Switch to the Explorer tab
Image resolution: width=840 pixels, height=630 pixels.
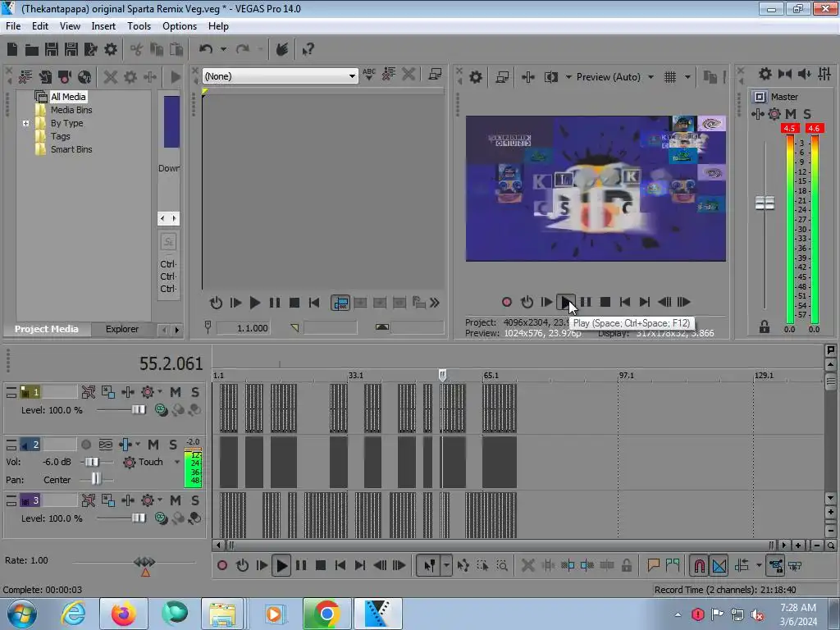point(122,329)
